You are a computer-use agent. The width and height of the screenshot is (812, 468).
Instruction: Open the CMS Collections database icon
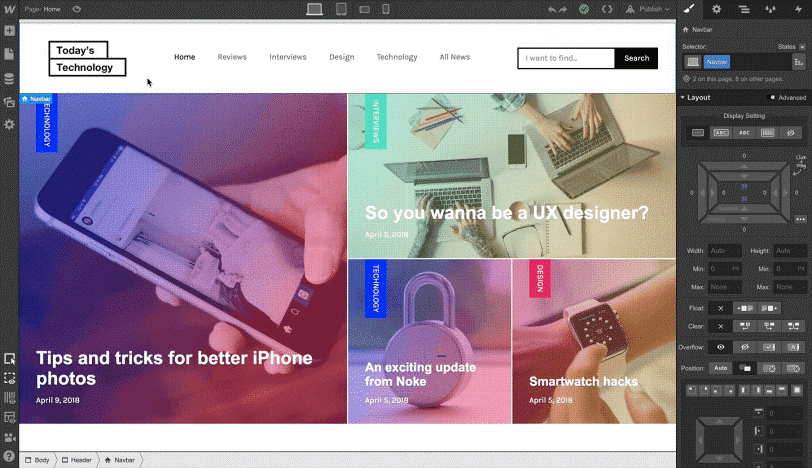tap(9, 79)
